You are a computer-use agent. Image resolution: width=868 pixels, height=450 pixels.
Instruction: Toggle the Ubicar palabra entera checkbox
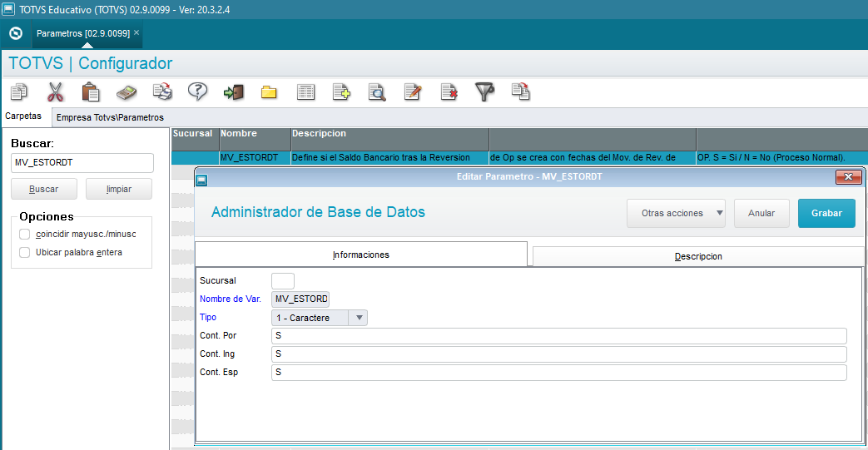click(x=24, y=252)
